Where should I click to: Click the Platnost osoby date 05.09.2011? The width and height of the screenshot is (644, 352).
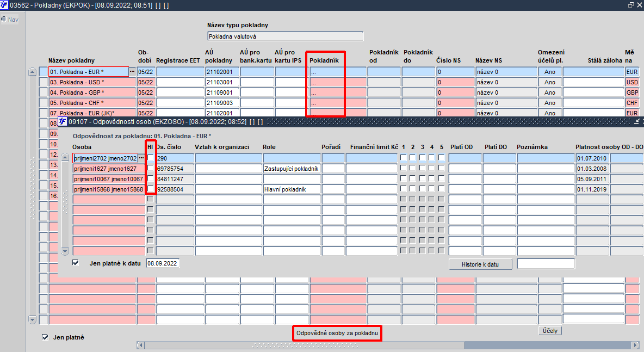coord(592,178)
